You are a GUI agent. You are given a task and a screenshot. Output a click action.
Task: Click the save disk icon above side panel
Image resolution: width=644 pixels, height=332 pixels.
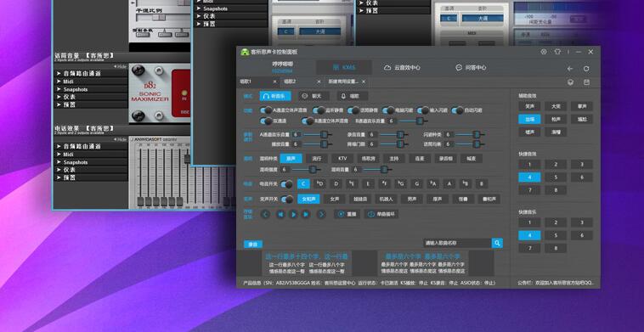[x=586, y=82]
